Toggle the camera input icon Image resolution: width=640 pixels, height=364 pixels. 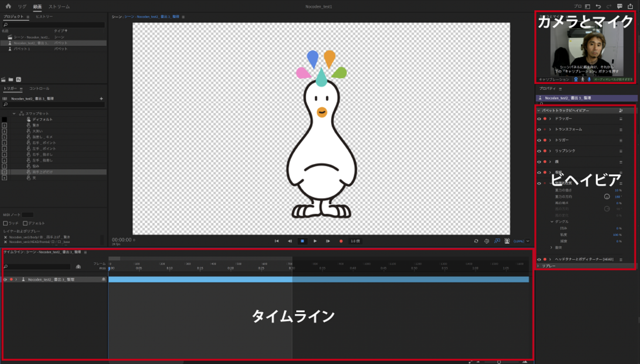click(x=576, y=79)
